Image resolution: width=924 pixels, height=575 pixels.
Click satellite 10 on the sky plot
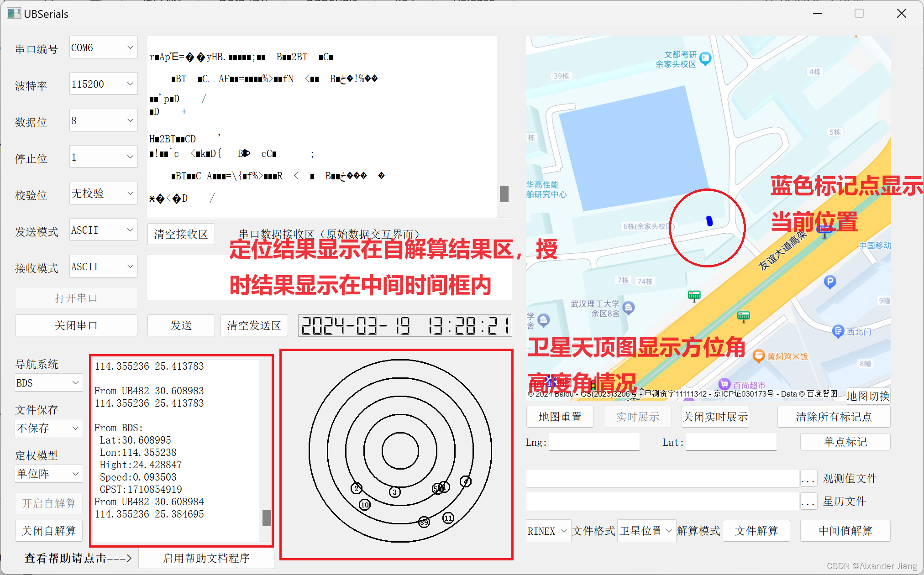365,505
